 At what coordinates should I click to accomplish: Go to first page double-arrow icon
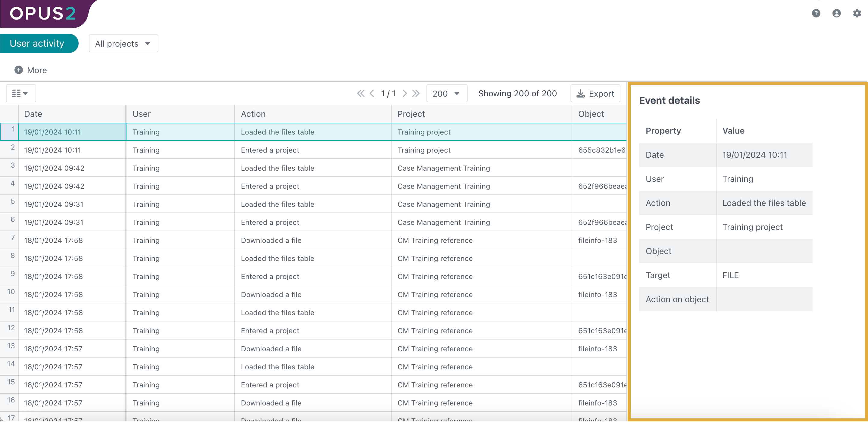point(361,93)
